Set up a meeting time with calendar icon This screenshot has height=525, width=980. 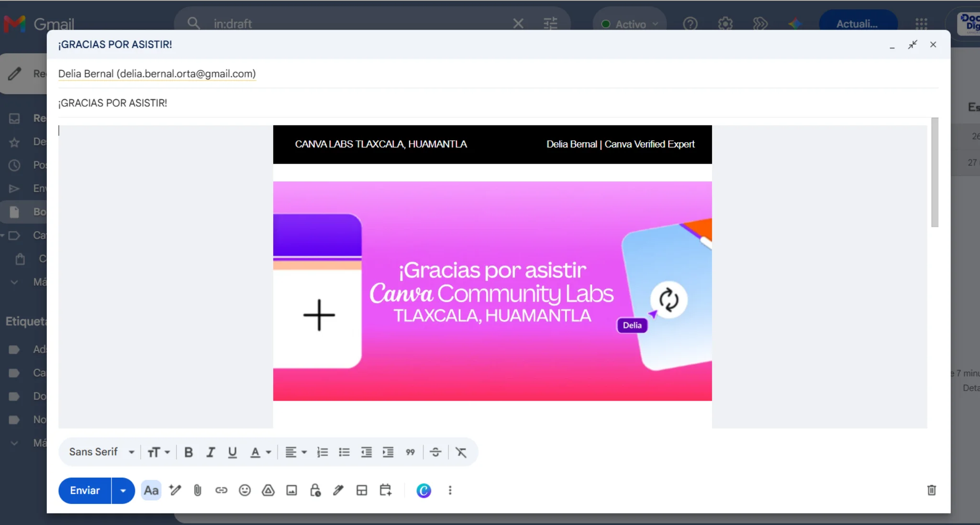[x=386, y=491]
